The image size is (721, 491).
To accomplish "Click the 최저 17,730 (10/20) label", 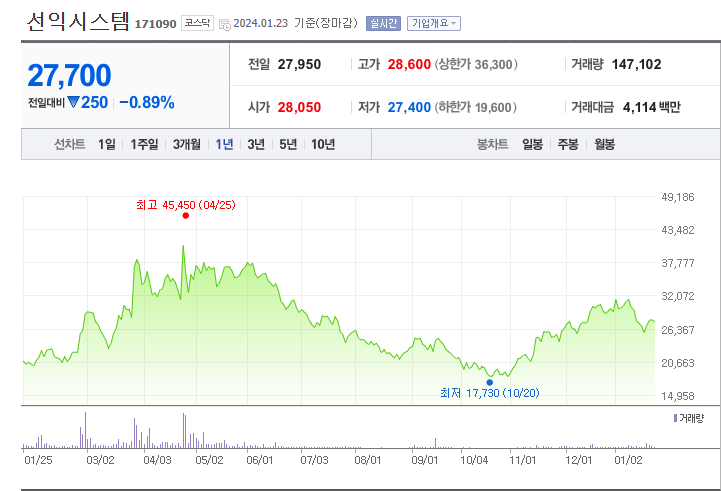I will 490,393.
